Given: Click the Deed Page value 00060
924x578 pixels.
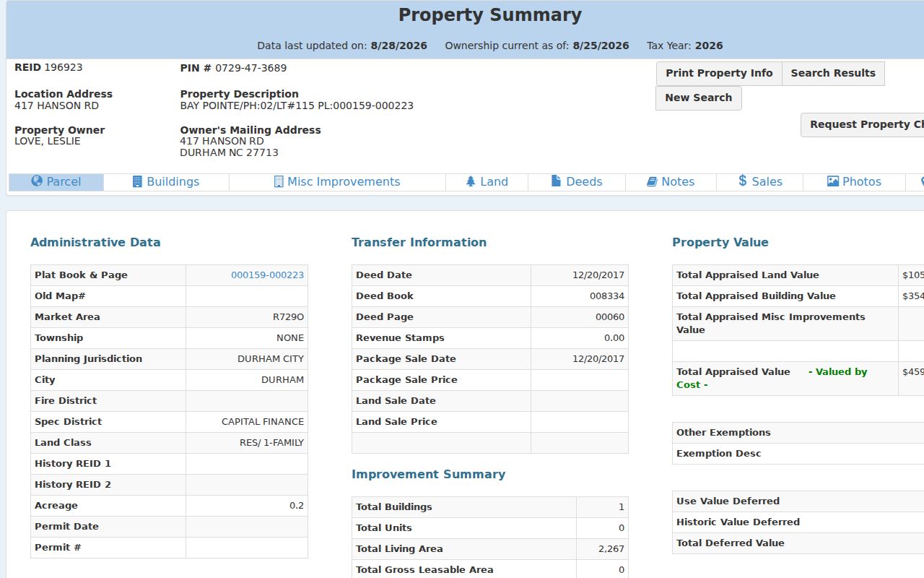Looking at the screenshot, I should pyautogui.click(x=610, y=317).
